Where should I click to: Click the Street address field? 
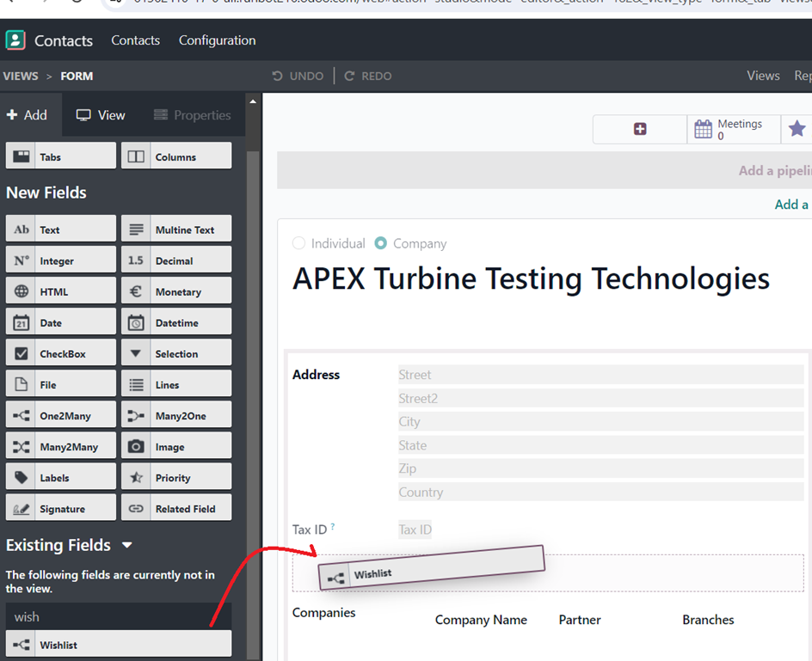point(600,374)
